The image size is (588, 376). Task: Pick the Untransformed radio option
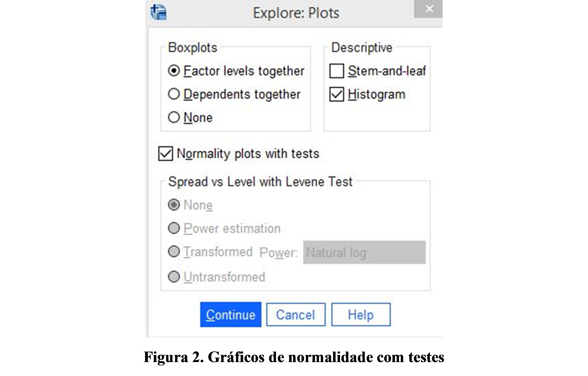click(174, 277)
